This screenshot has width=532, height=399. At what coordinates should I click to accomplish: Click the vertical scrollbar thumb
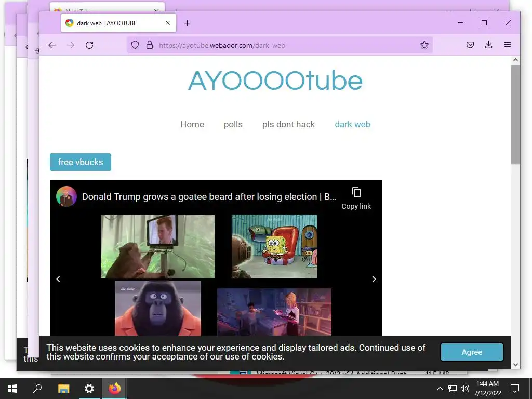tap(515, 115)
